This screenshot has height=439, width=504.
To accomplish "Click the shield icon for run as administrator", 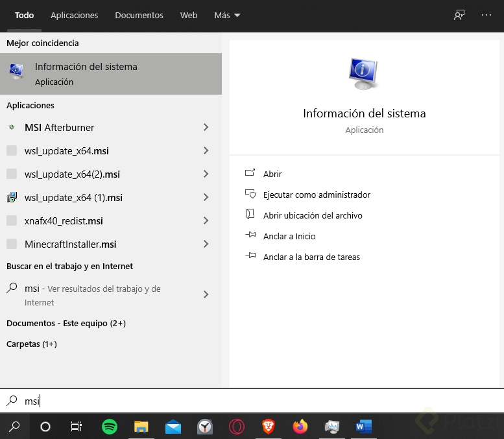I will click(x=250, y=194).
